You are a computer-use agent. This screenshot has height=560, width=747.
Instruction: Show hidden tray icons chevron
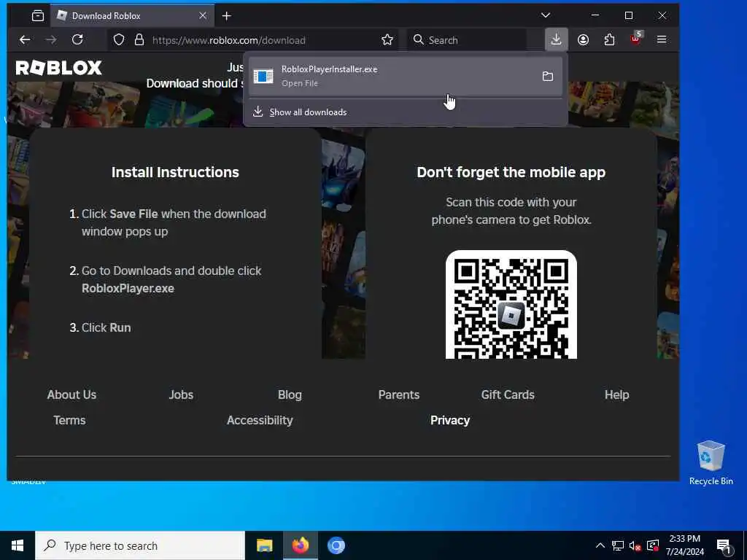[x=600, y=545]
